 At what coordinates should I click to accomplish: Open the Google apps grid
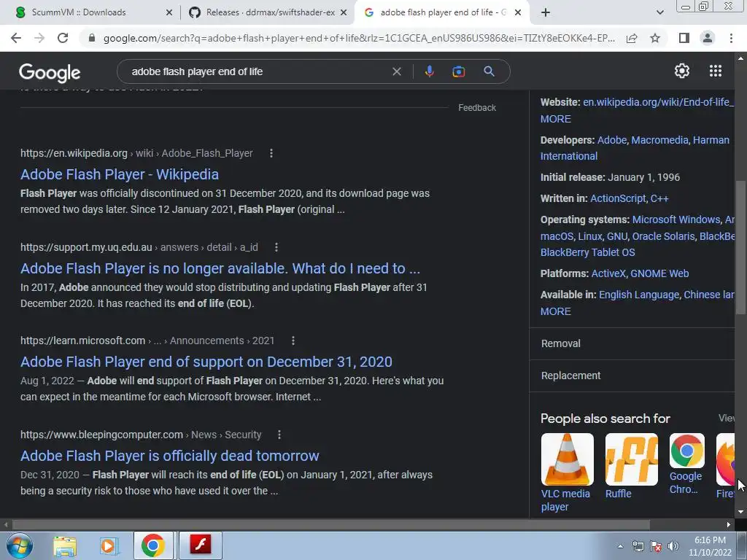pyautogui.click(x=716, y=71)
